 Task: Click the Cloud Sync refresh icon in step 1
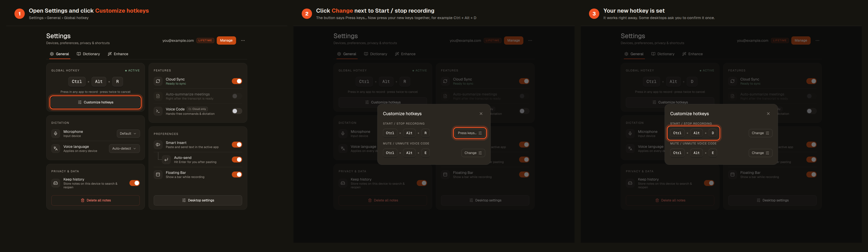(x=158, y=81)
